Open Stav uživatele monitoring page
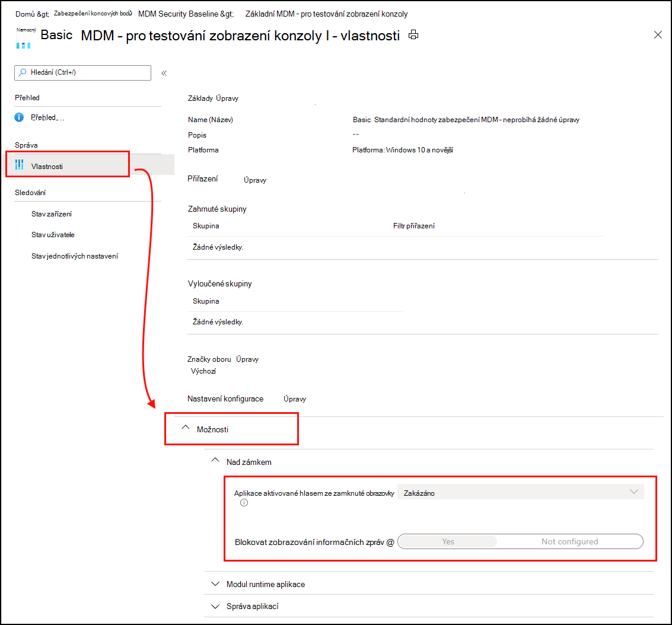Viewport: 672px width, 625px height. pyautogui.click(x=53, y=235)
